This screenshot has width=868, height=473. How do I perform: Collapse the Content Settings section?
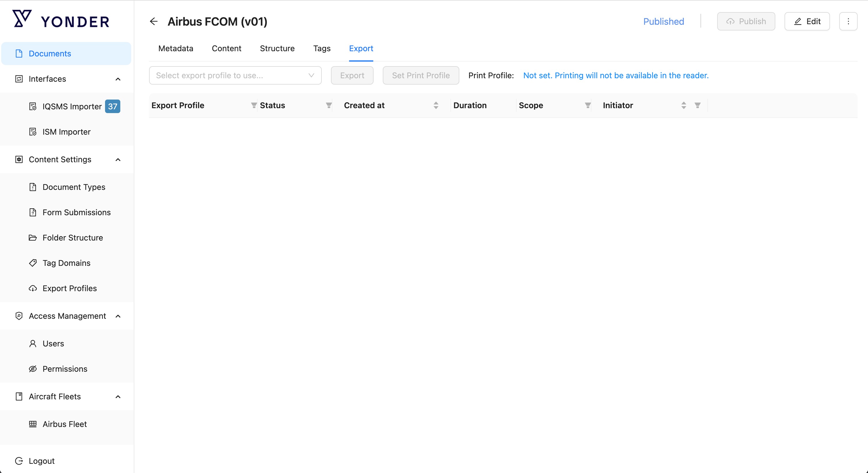click(118, 160)
